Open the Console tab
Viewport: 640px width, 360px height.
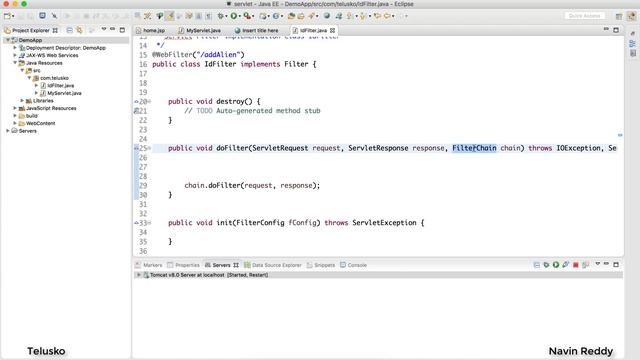click(353, 265)
